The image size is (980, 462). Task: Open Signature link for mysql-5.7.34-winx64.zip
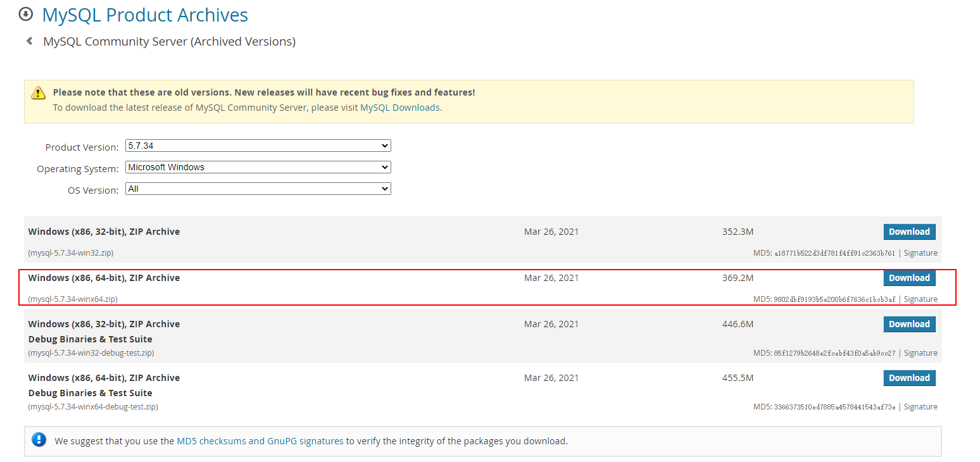(920, 299)
